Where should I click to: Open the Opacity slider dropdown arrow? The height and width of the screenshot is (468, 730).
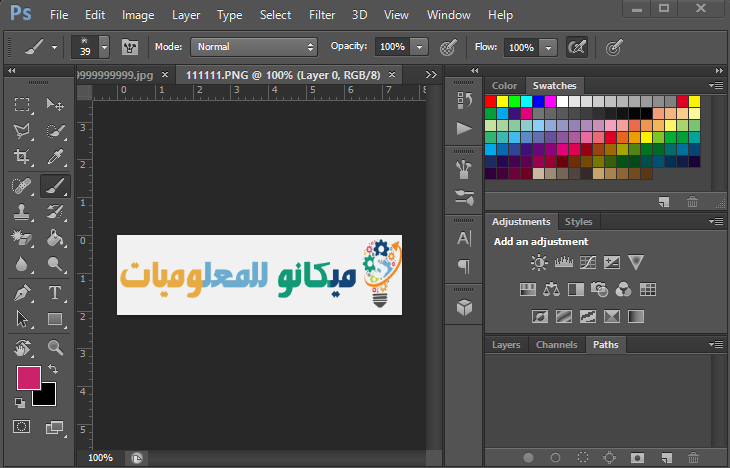(x=419, y=47)
